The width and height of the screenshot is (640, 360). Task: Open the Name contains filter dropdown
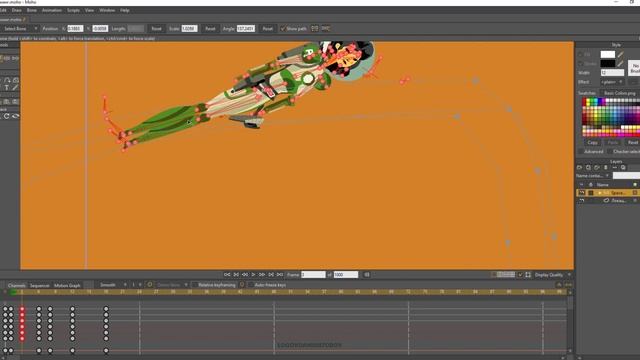coord(593,176)
